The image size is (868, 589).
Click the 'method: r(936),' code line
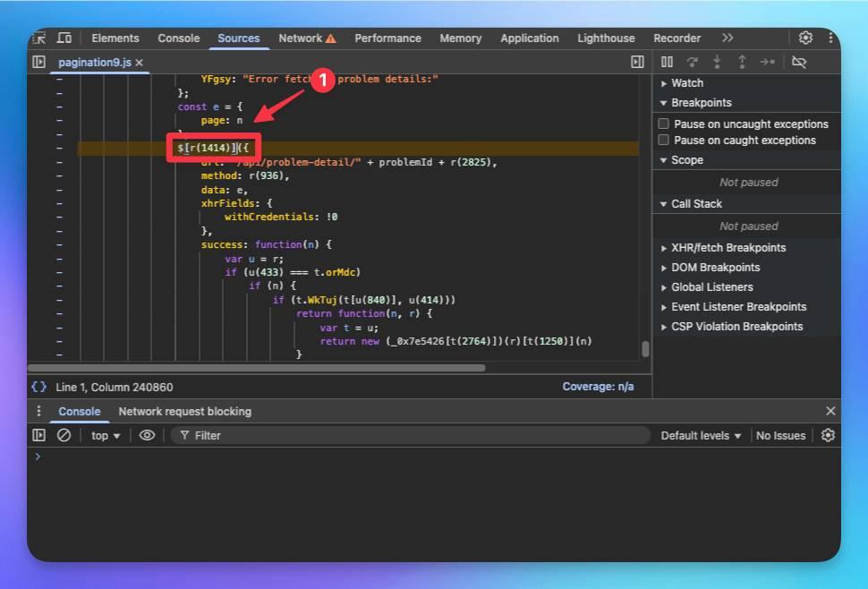(245, 175)
